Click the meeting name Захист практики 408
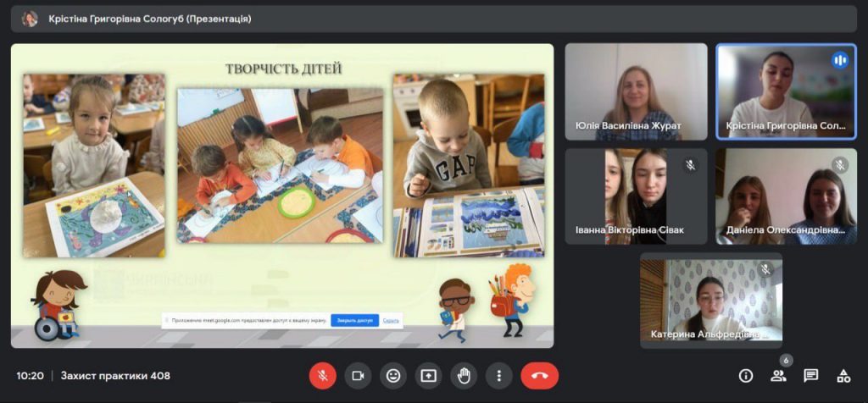Image resolution: width=868 pixels, height=403 pixels. (115, 376)
